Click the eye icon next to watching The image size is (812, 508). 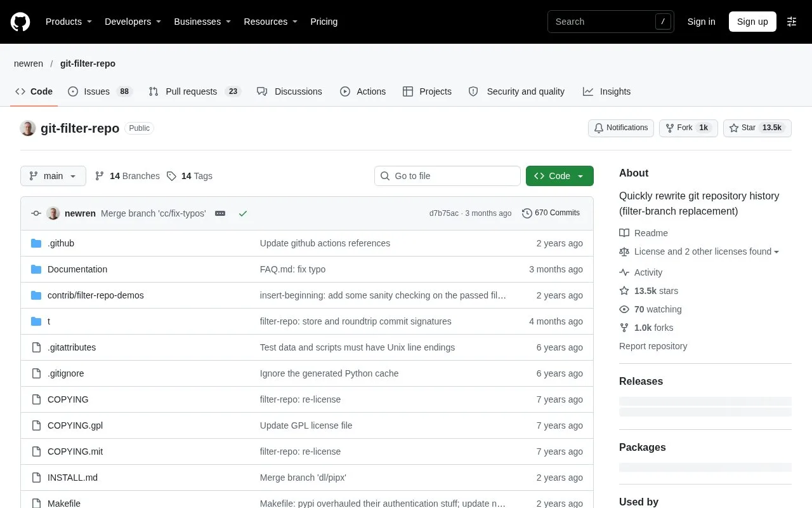pos(624,309)
